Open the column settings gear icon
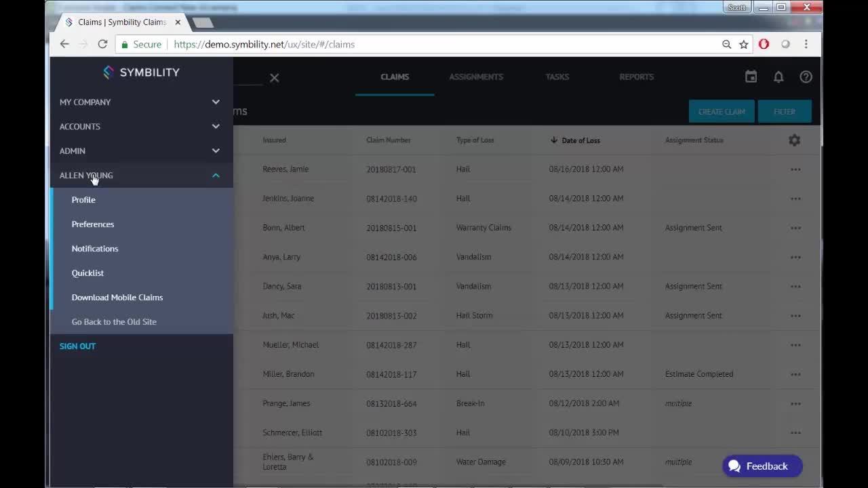The image size is (868, 488). click(x=794, y=140)
